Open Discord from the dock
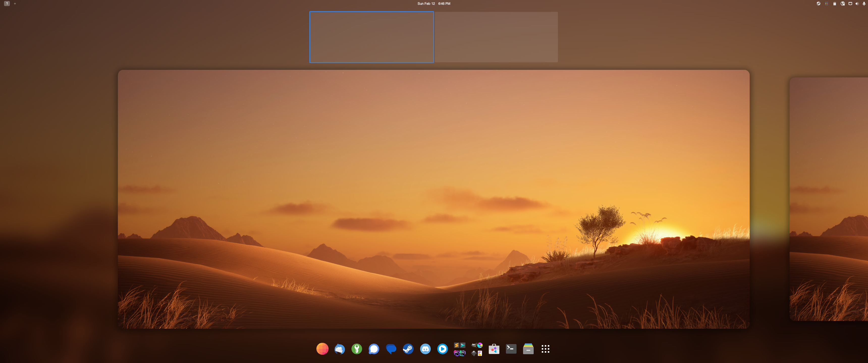868x363 pixels. pyautogui.click(x=425, y=349)
